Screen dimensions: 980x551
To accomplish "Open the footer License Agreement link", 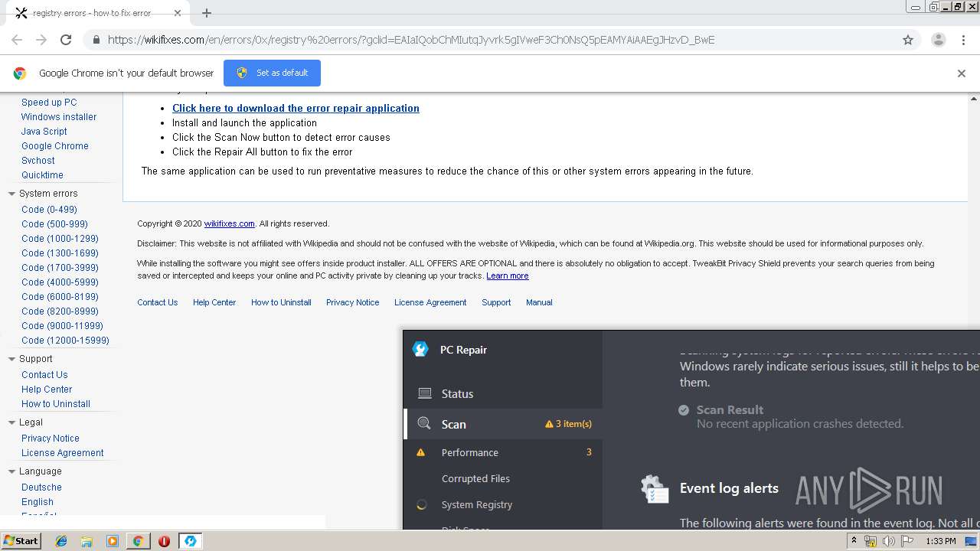I will click(x=430, y=302).
